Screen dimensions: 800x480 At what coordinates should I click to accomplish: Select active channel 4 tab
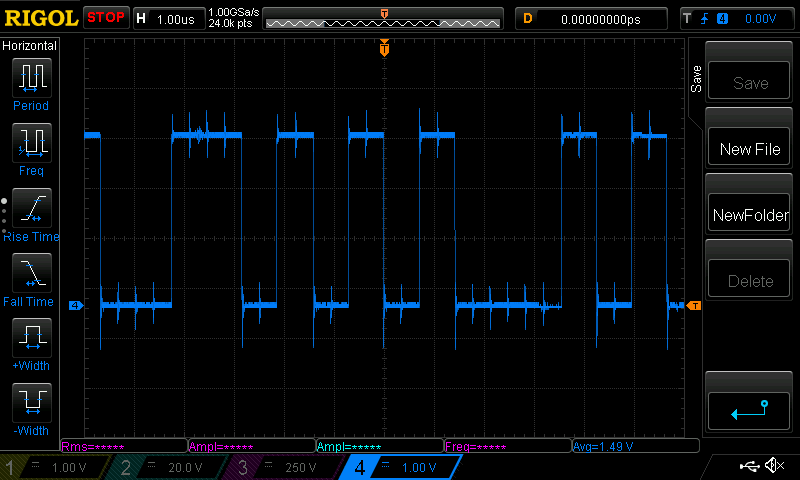click(401, 467)
